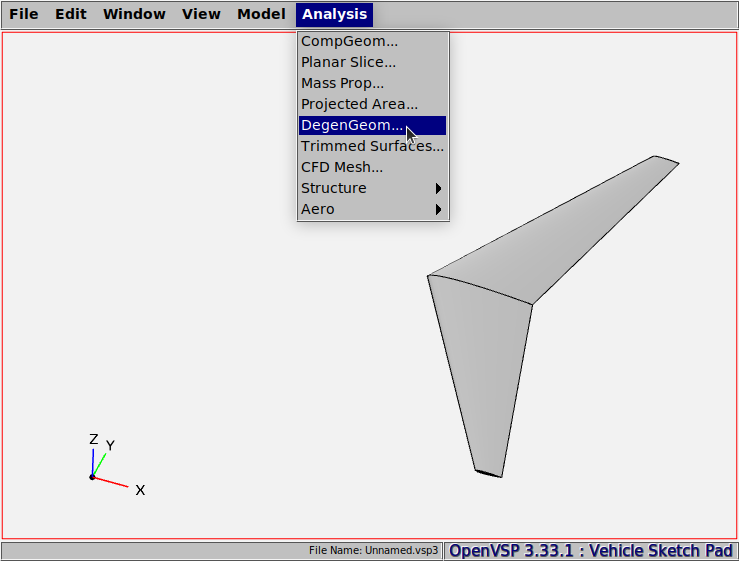Launch Projected Area... tool
The width and height of the screenshot is (739, 561).
372,104
